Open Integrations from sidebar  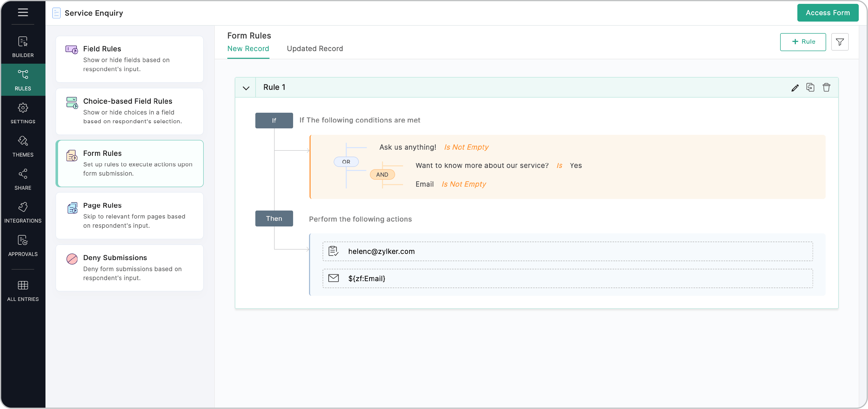(x=23, y=213)
